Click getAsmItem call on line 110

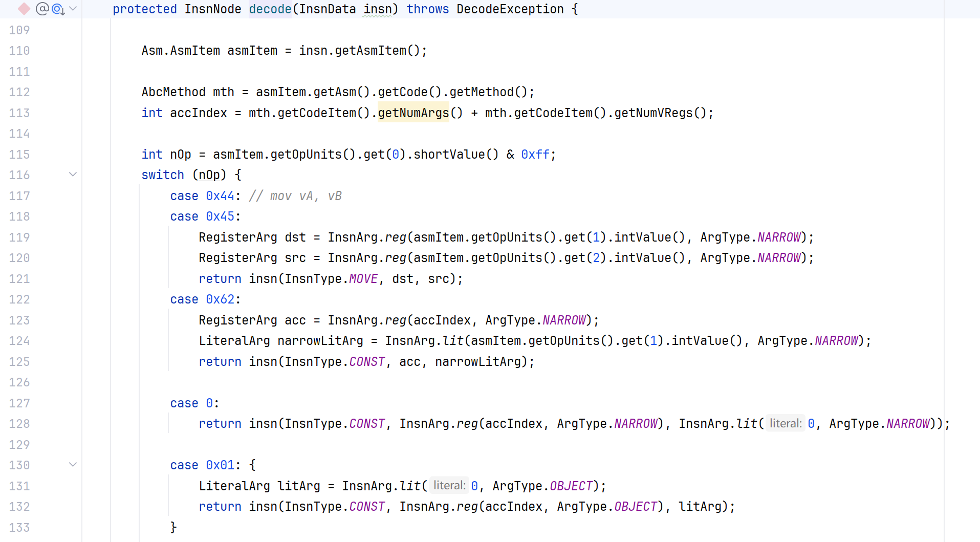pos(371,51)
